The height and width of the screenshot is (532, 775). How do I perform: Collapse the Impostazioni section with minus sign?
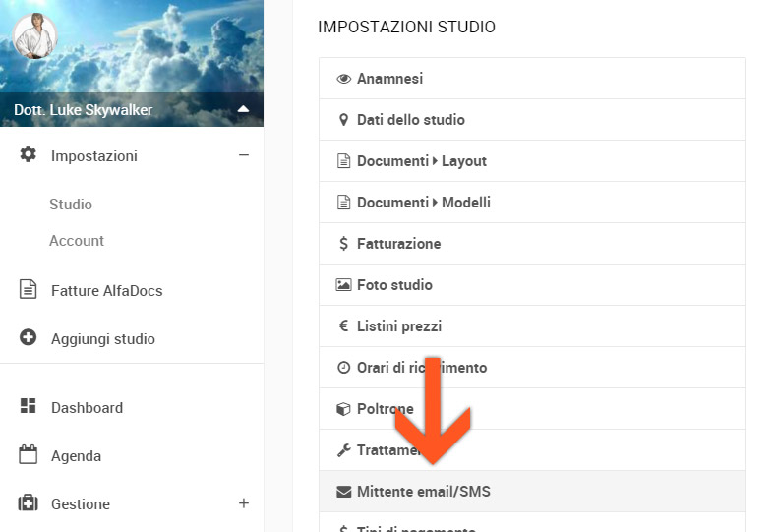[244, 155]
